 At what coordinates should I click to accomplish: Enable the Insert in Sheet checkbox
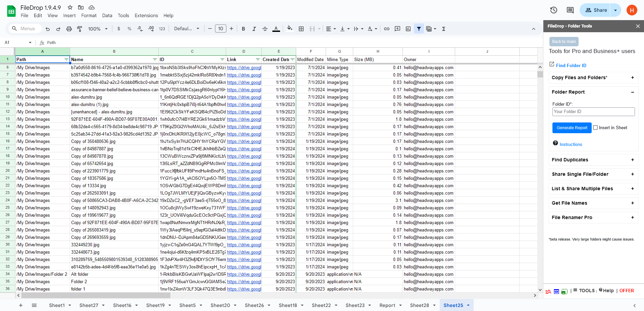pyautogui.click(x=595, y=127)
